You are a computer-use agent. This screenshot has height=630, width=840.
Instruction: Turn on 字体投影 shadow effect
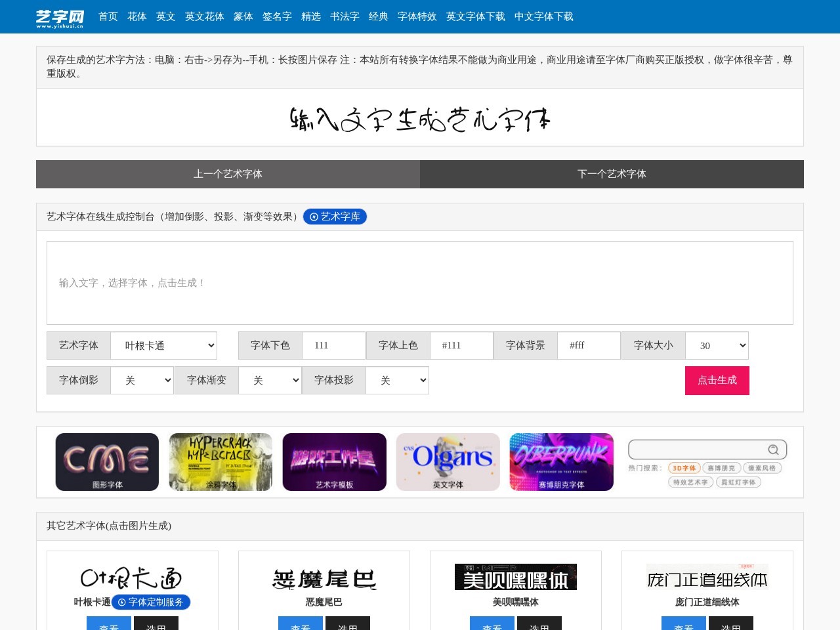click(397, 380)
